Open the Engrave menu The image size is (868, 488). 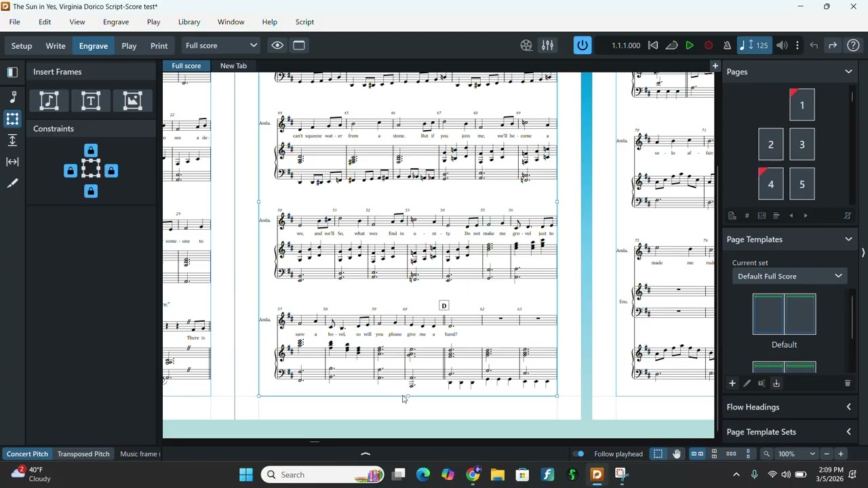coord(116,22)
